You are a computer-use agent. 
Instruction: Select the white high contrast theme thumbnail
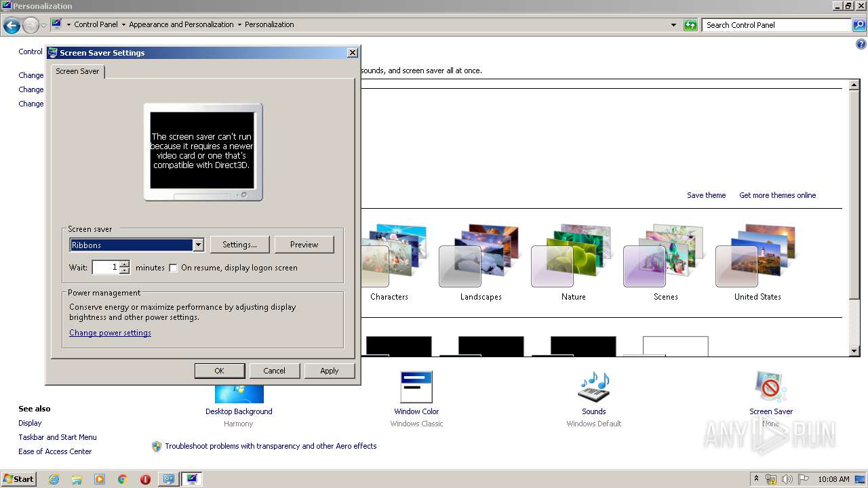[x=675, y=346]
